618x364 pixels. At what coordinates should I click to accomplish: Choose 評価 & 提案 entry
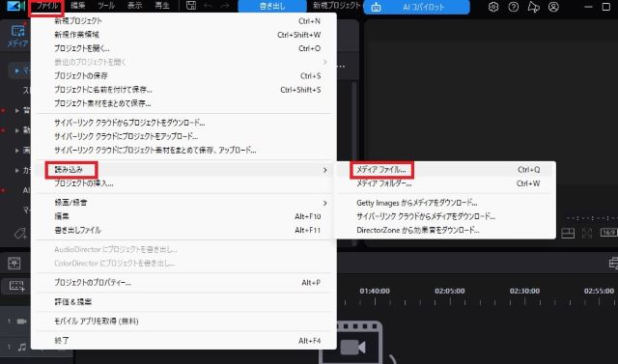[183, 302]
